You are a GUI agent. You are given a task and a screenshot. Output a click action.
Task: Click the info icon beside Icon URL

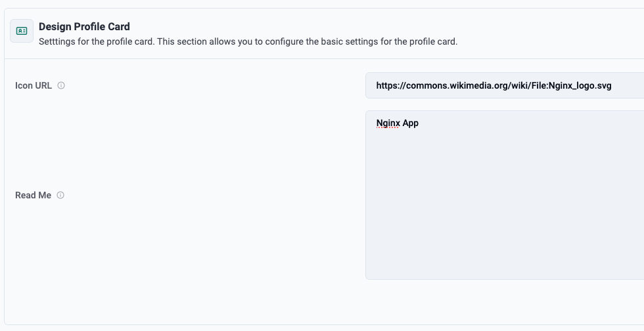click(61, 85)
